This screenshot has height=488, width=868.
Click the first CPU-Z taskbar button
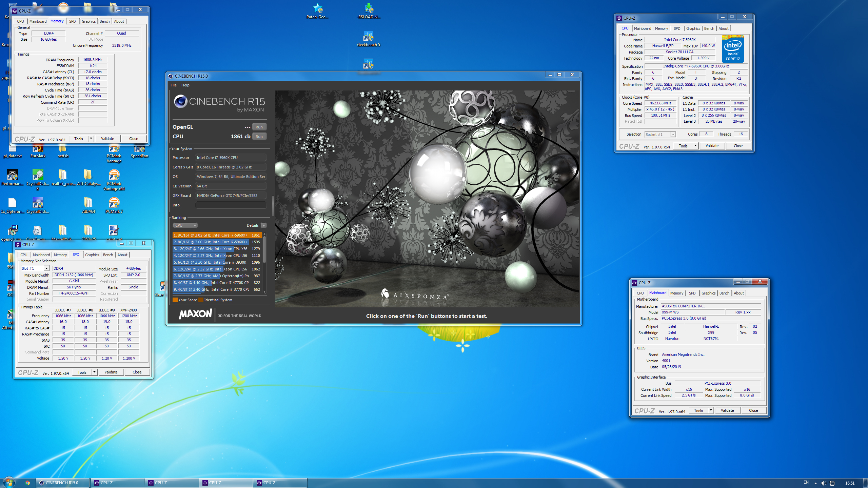point(117,483)
